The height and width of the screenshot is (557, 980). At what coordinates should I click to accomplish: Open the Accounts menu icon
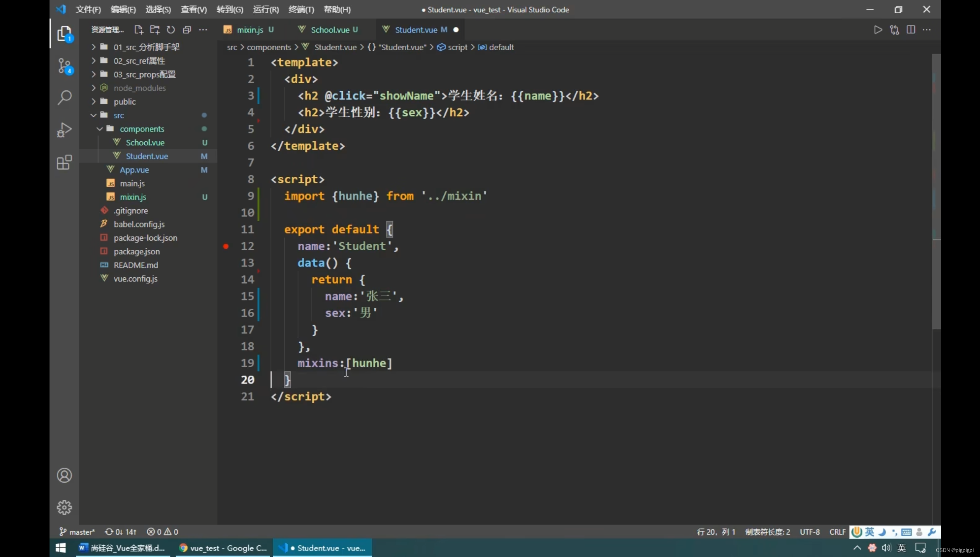(x=65, y=475)
